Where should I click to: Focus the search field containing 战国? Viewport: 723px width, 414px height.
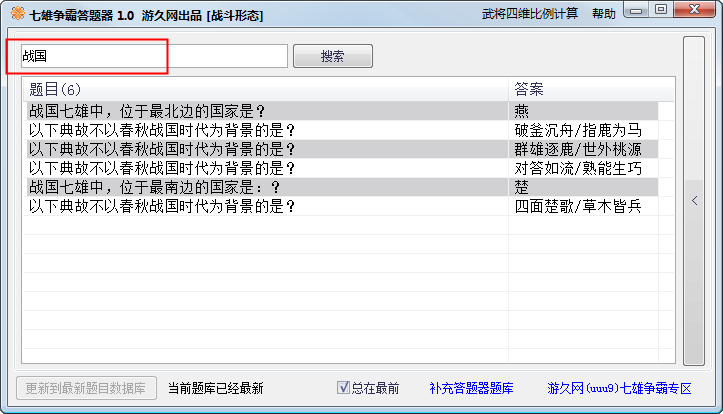tap(154, 56)
